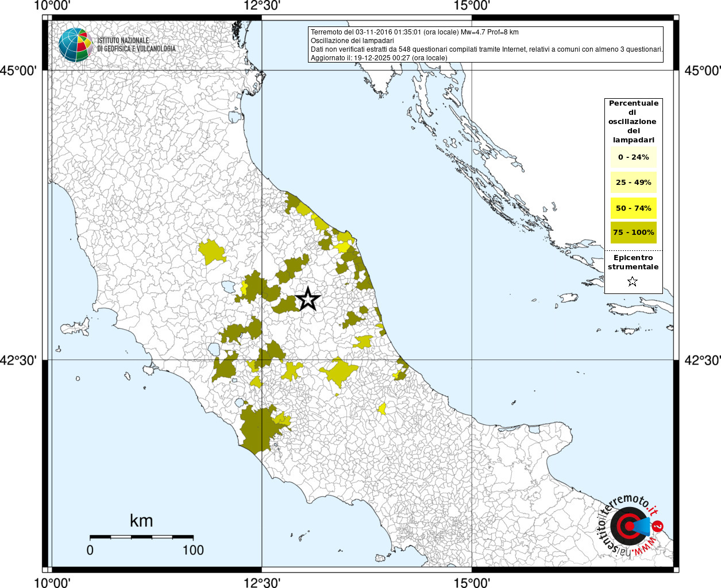
Task: Click the right '42°30'' latitude label
Action: tap(702, 360)
